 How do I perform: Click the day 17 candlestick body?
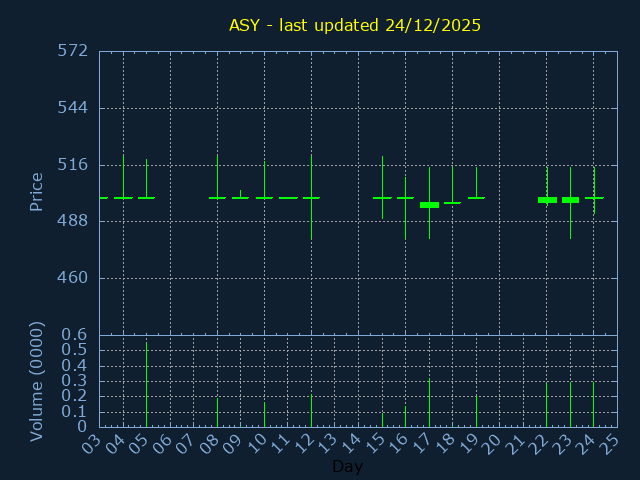[x=429, y=204]
